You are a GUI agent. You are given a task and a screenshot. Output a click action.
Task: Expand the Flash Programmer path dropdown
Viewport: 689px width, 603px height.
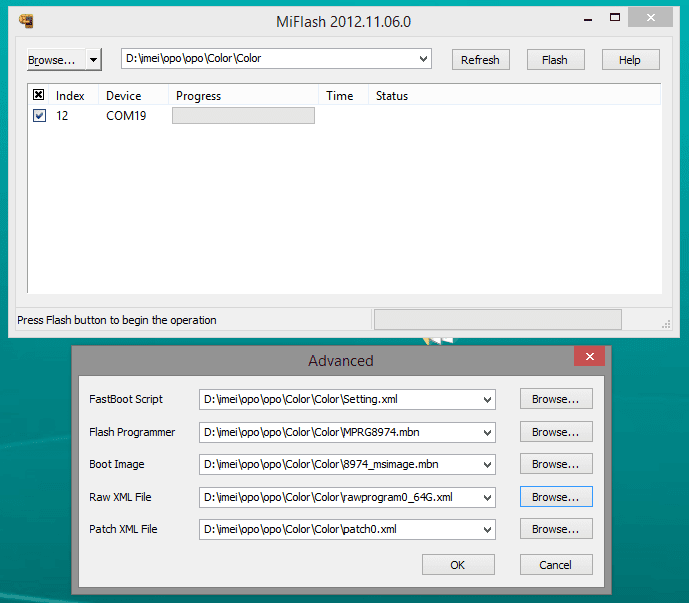(x=487, y=432)
